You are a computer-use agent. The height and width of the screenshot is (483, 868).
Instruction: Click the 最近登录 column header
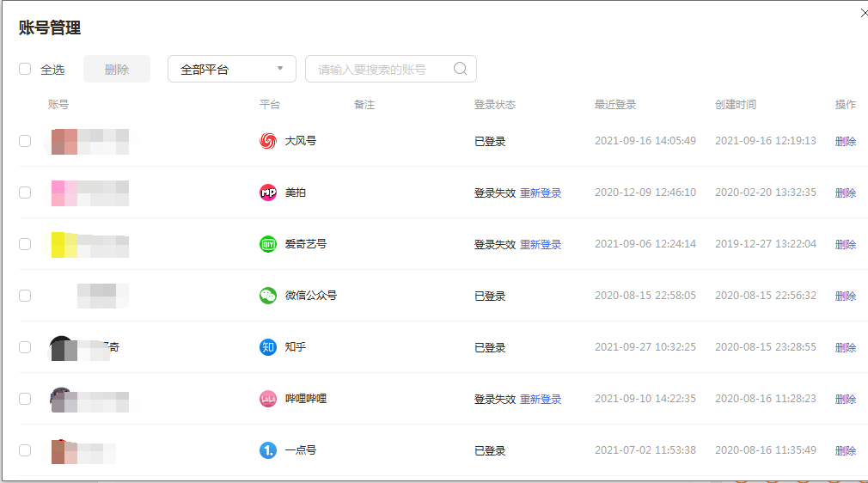point(615,104)
